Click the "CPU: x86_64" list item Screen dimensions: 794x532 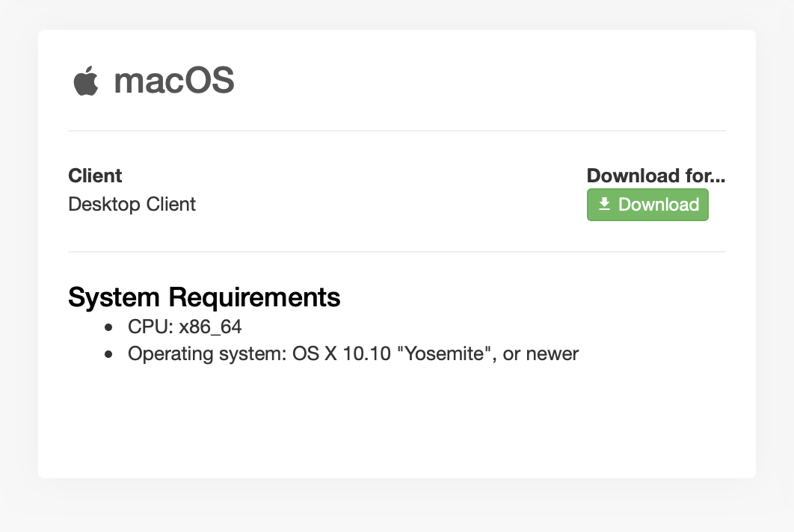[x=185, y=327]
